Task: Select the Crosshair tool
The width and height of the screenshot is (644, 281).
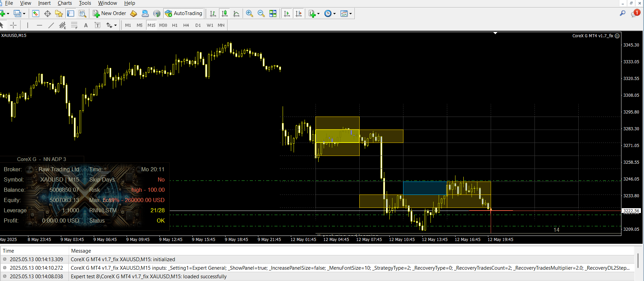Action: click(13, 25)
